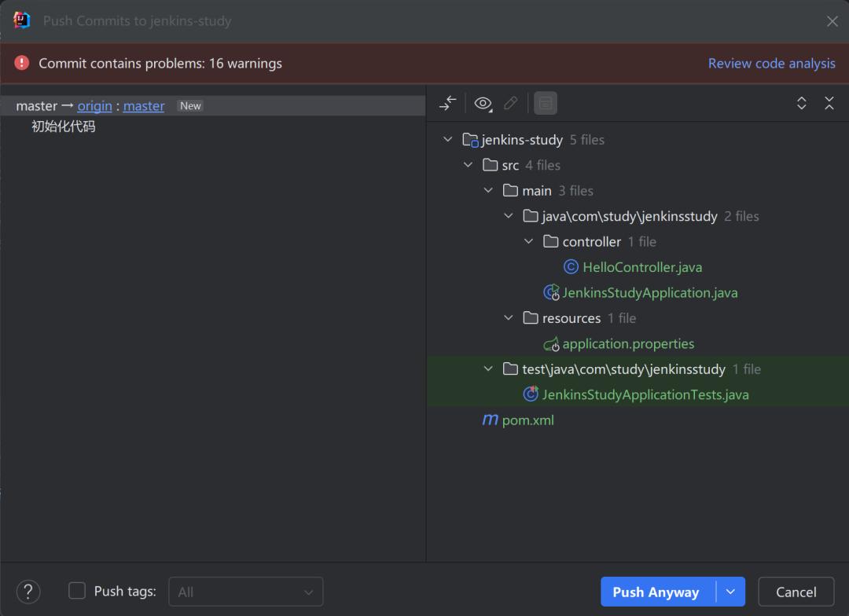This screenshot has height=616, width=849.
Task: Open the Help question mark icon
Action: pos(28,591)
